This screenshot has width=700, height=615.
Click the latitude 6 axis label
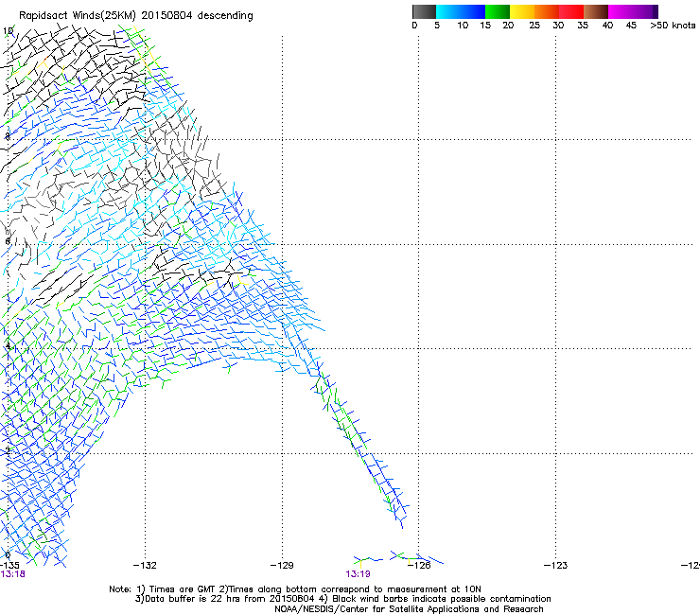click(x=8, y=241)
